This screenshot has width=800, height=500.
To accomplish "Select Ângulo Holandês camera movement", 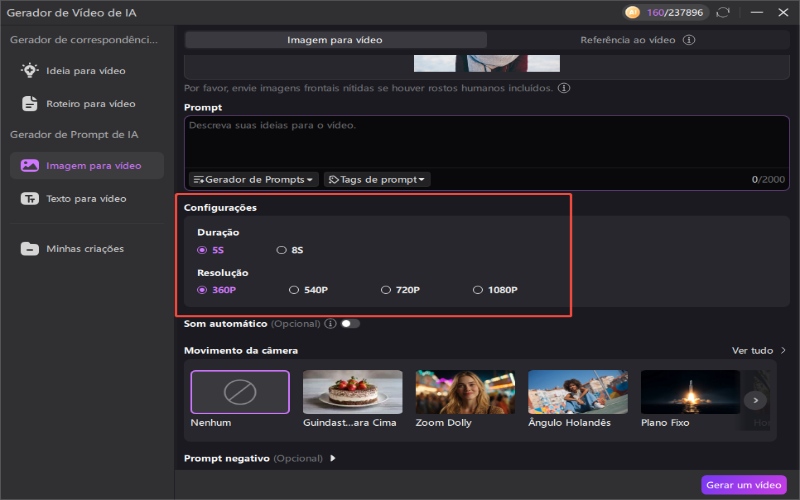I will click(578, 392).
